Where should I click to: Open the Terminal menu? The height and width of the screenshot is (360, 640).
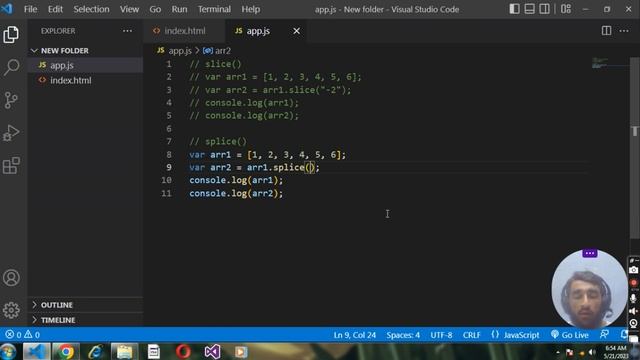pos(214,9)
